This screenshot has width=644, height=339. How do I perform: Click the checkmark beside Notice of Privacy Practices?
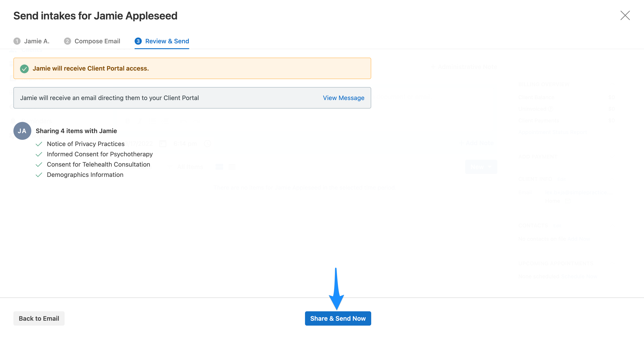point(39,144)
